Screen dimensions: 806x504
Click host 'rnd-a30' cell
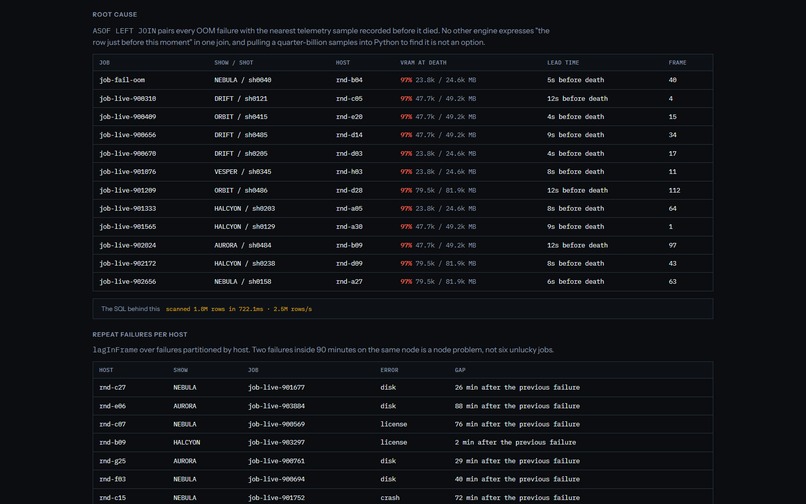coord(349,227)
